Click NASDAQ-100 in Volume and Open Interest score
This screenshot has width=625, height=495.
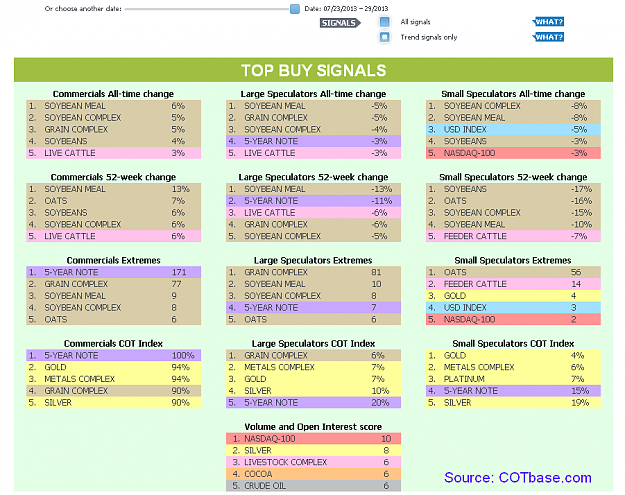(x=313, y=439)
